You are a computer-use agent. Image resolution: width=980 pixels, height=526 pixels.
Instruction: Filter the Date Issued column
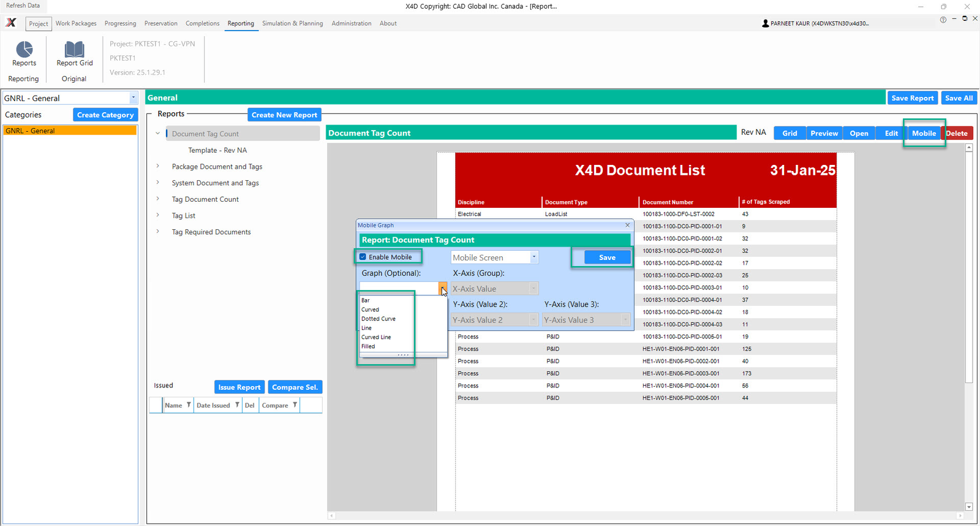pyautogui.click(x=237, y=405)
